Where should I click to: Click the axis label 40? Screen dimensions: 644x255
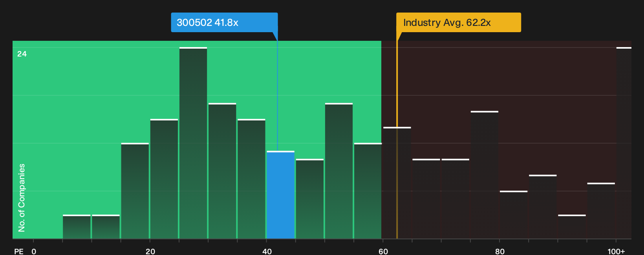pos(267,251)
